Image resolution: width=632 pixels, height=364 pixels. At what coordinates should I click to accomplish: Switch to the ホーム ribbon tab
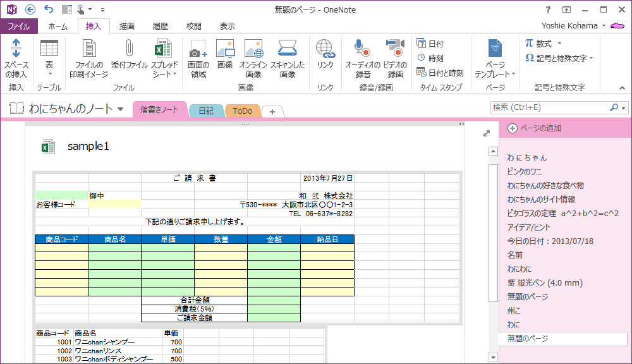[58, 26]
